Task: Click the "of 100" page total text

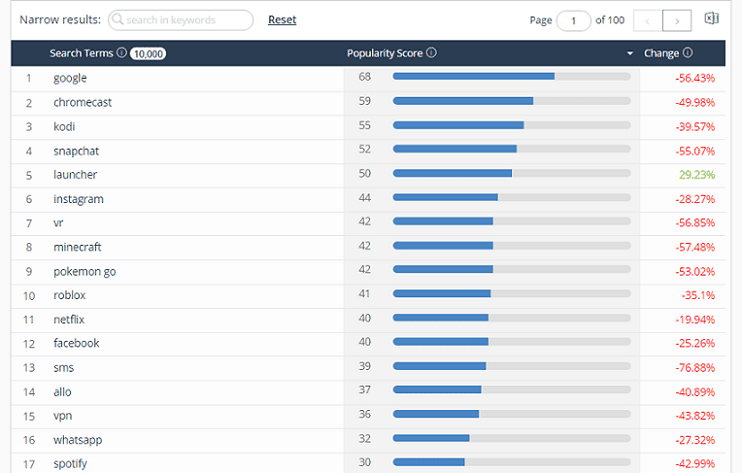Action: (x=610, y=20)
